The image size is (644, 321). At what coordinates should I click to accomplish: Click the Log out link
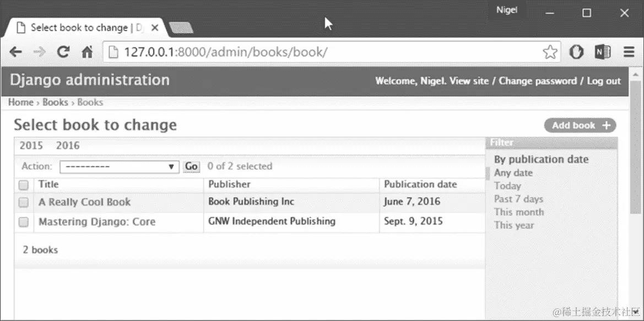pyautogui.click(x=604, y=81)
